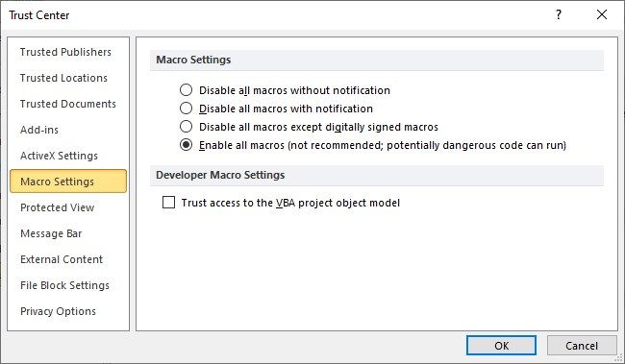Viewport: 625px width, 364px height.
Task: Select Enable all macros radio button
Action: coord(186,145)
